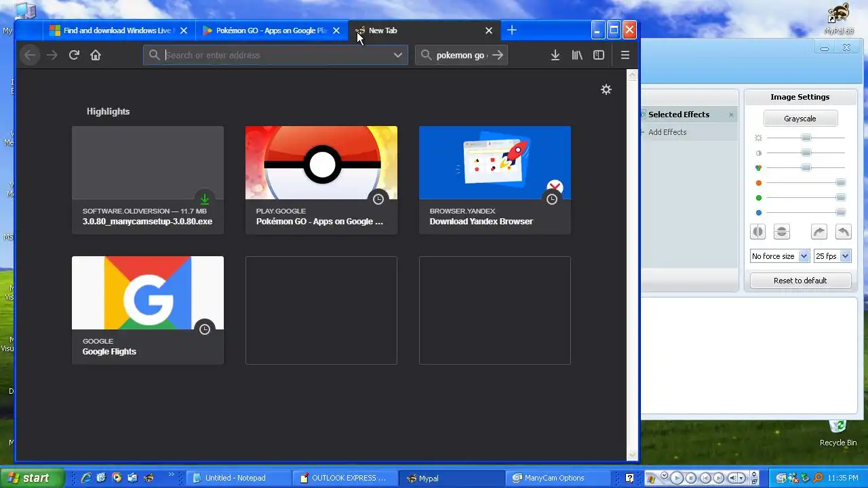Expand the Add Effects entry
The image size is (868, 488).
tap(667, 132)
